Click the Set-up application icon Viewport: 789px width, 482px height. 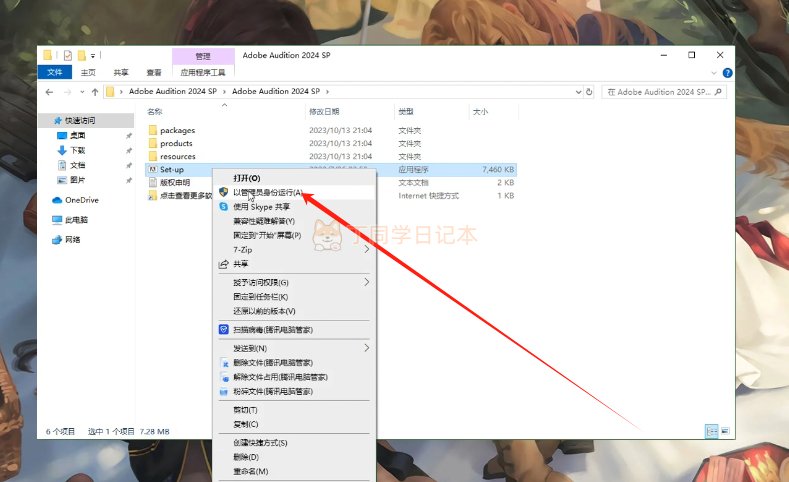tap(153, 170)
